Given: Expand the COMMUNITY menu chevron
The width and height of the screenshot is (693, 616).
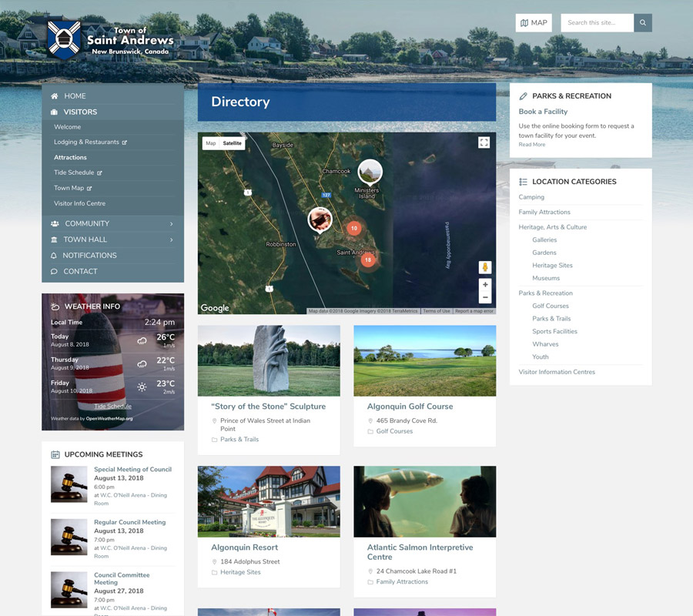Looking at the screenshot, I should pyautogui.click(x=172, y=223).
